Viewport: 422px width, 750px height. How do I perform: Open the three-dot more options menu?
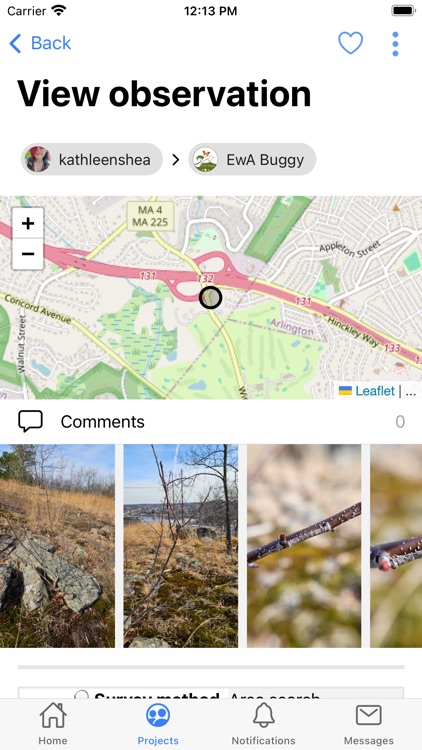(x=395, y=44)
